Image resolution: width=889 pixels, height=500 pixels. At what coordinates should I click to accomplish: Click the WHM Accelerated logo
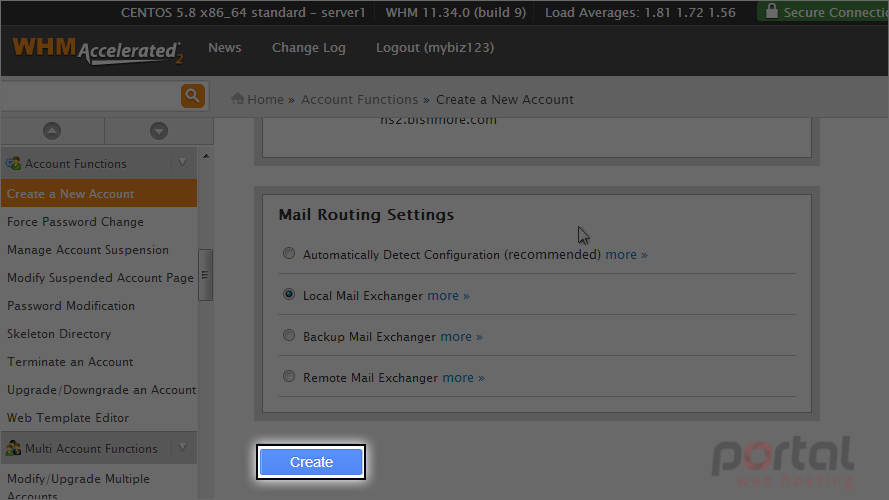pos(98,50)
